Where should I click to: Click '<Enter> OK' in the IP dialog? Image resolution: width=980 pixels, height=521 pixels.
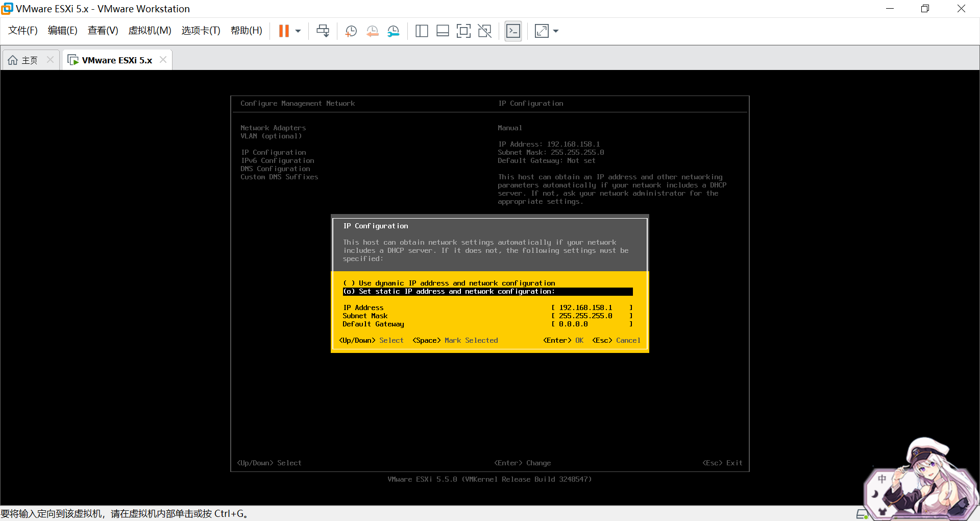pos(563,340)
